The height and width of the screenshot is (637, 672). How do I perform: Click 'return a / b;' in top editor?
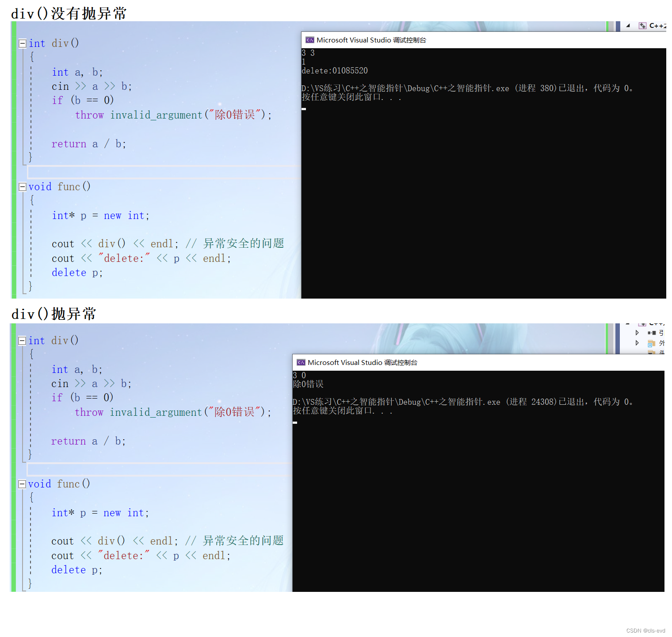(89, 144)
